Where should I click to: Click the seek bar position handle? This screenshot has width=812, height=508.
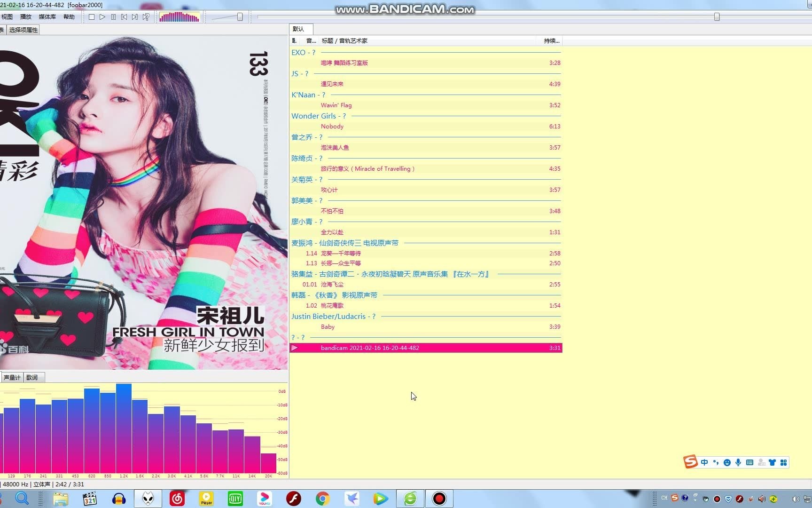[717, 17]
